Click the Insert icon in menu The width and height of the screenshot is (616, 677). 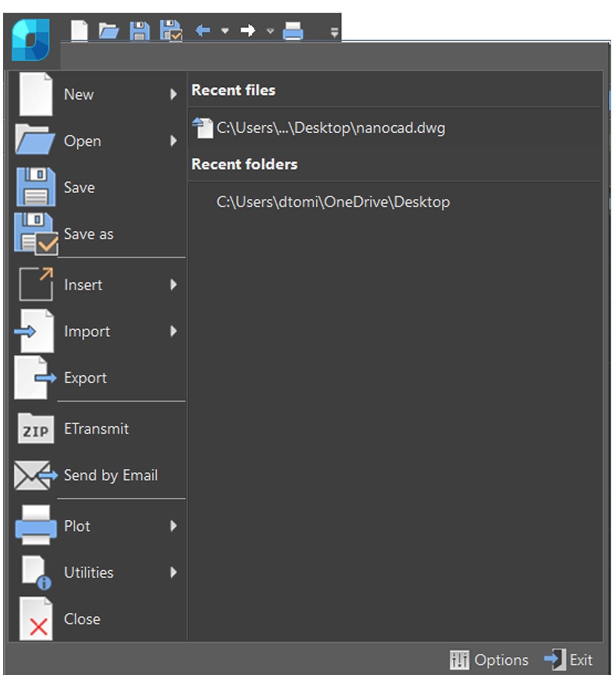(x=36, y=283)
